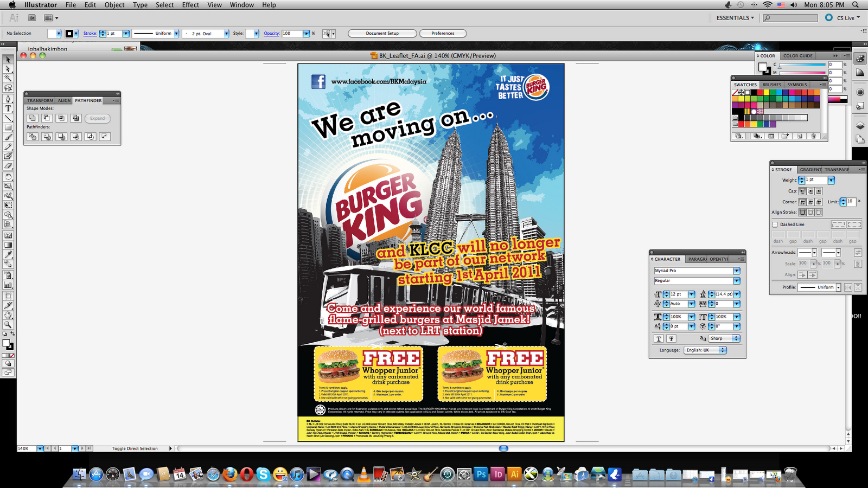Apply Minus Front shape mode in Pathfinder
Viewport: 868px width, 488px height.
(47, 118)
